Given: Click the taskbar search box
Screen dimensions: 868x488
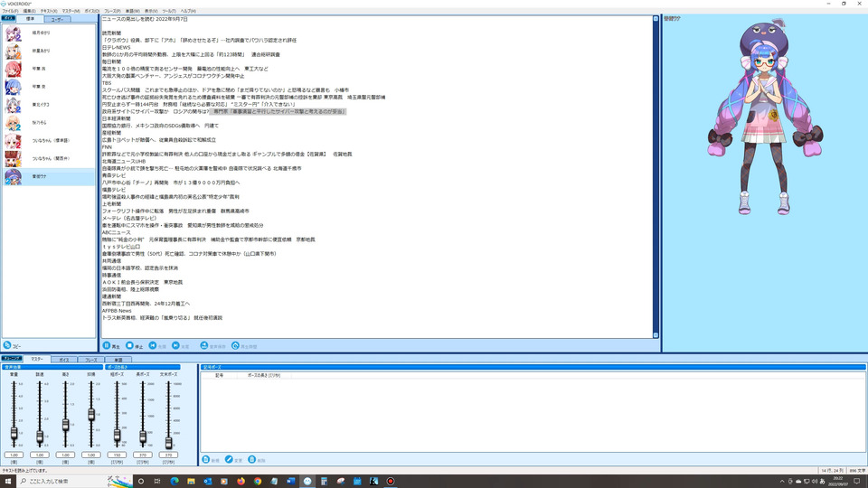Looking at the screenshot, I should coord(75,481).
